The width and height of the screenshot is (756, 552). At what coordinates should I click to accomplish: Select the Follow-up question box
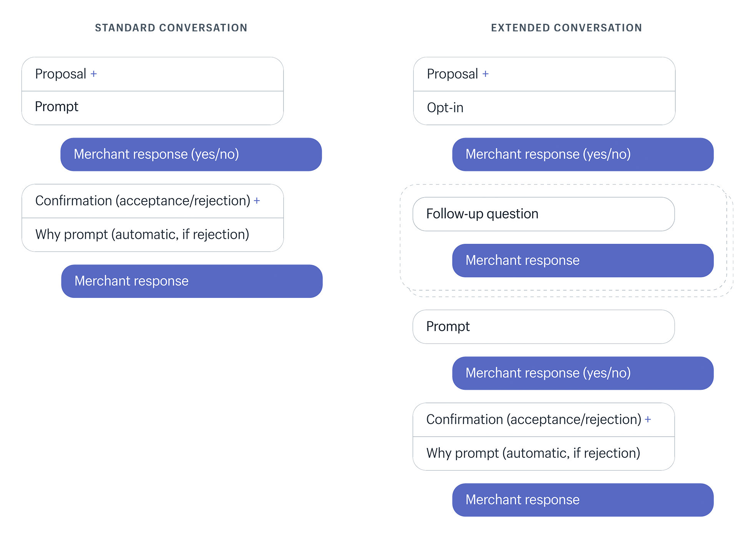coord(544,214)
